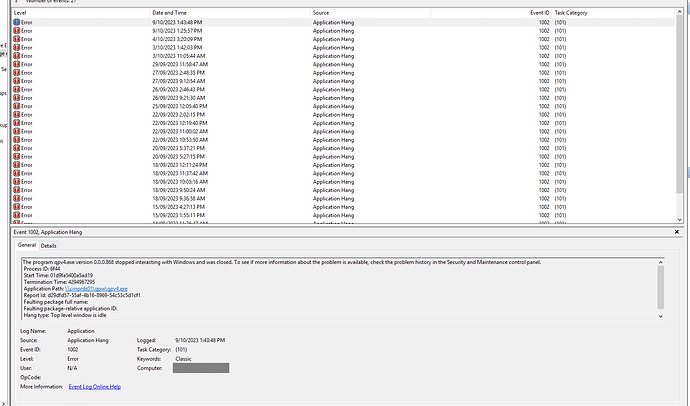Screen dimensions: 690x406
Task: Select the General tab
Action: (x=26, y=245)
